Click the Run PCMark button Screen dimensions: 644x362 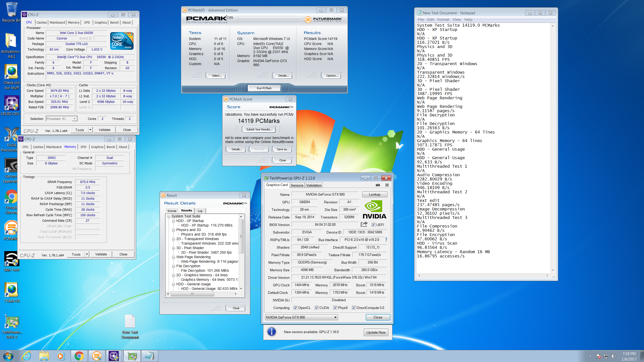point(264,88)
